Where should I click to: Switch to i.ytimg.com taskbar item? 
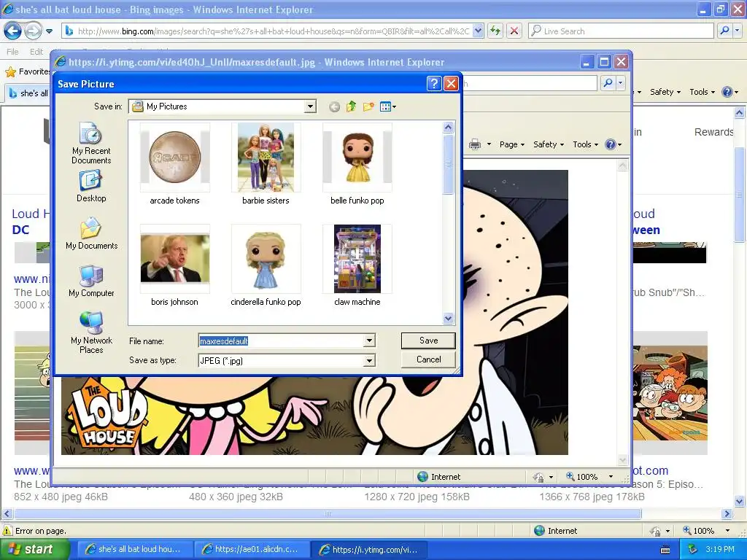[368, 550]
